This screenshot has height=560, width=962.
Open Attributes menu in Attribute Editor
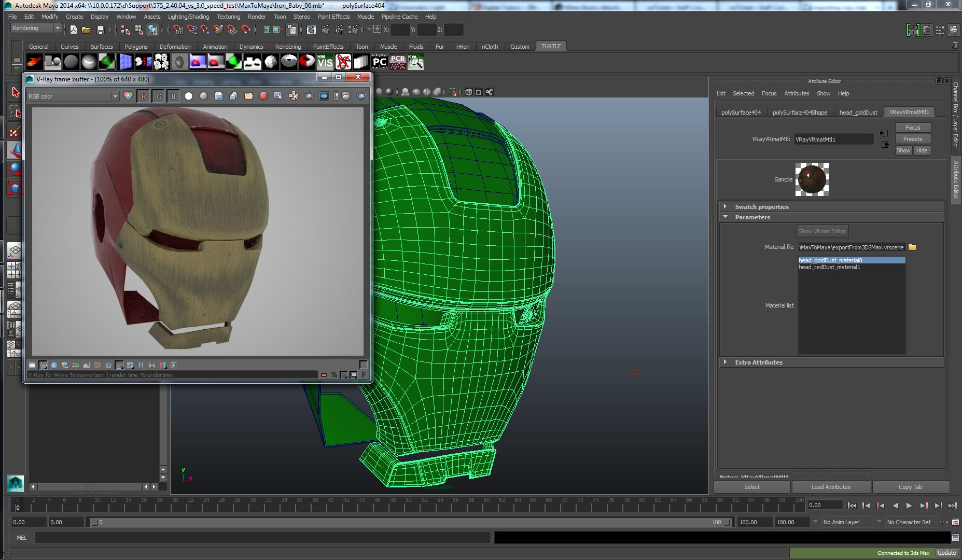[797, 93]
